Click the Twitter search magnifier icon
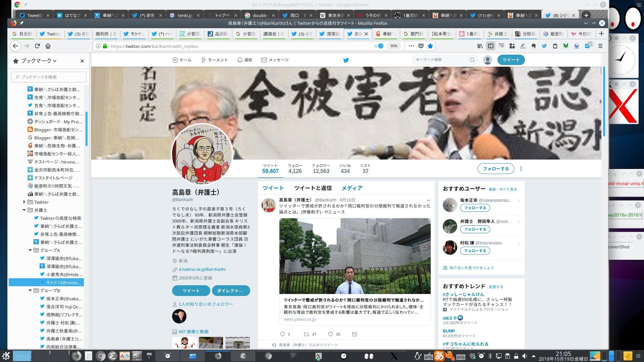 [x=472, y=60]
